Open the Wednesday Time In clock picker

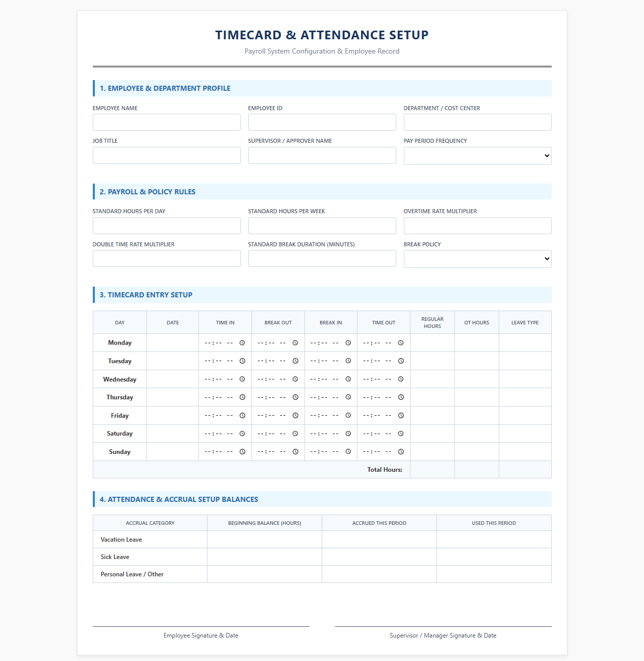tap(242, 379)
